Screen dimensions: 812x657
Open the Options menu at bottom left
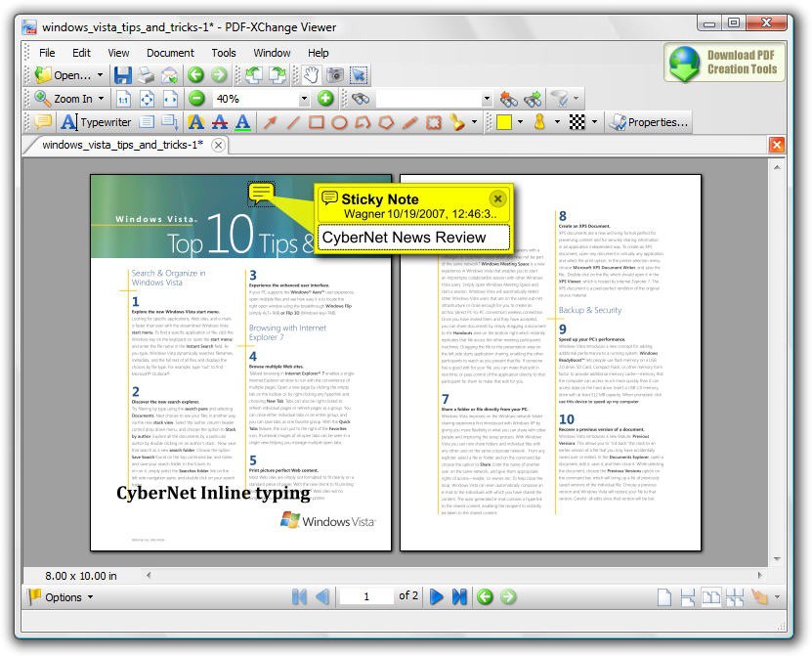64,596
